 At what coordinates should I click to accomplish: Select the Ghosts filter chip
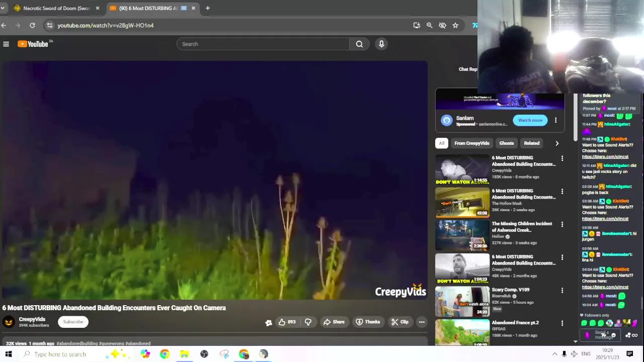point(506,143)
